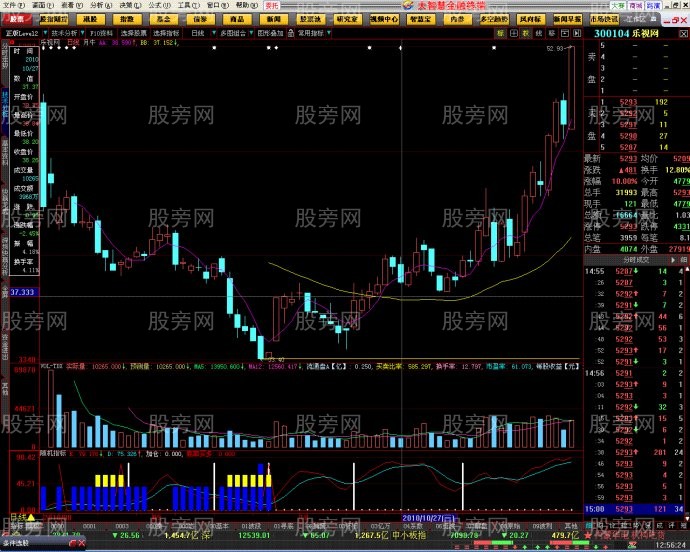
Task: Click the 股票 red main button
Action: click(17, 19)
